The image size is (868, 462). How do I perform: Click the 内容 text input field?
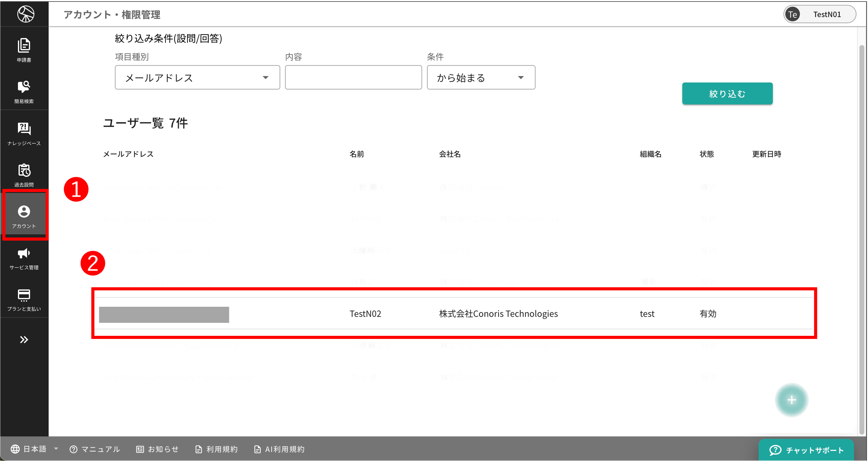pos(353,77)
